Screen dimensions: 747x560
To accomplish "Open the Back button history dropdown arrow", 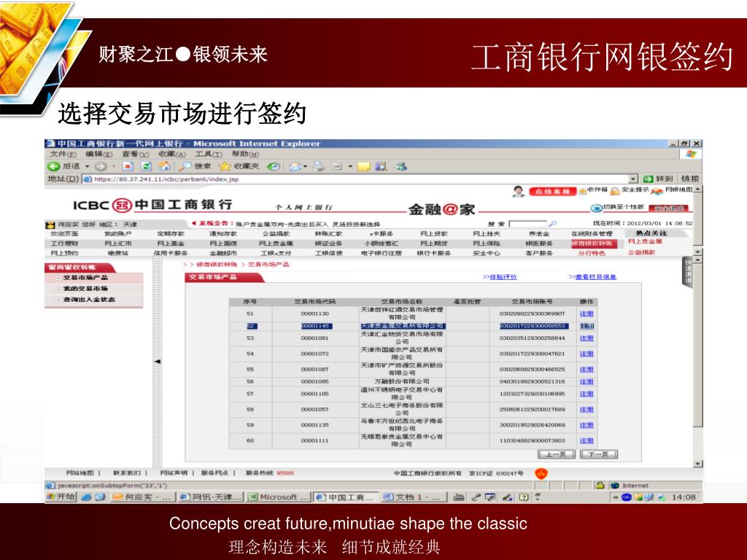I will click(88, 166).
